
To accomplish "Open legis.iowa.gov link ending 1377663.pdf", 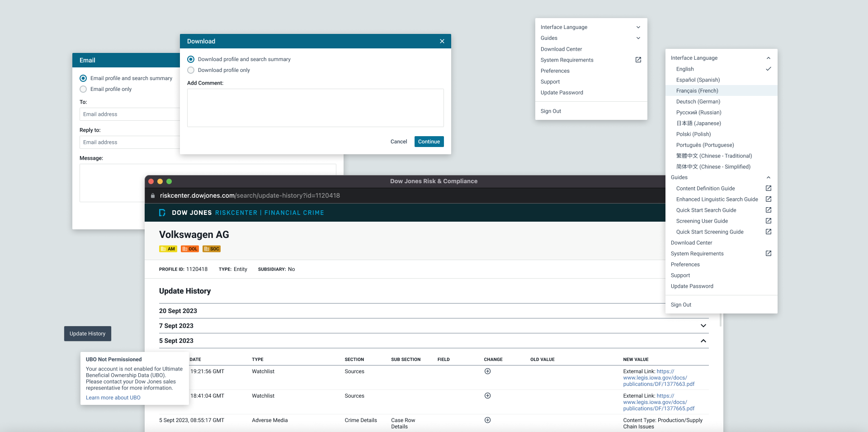I will 659,378.
